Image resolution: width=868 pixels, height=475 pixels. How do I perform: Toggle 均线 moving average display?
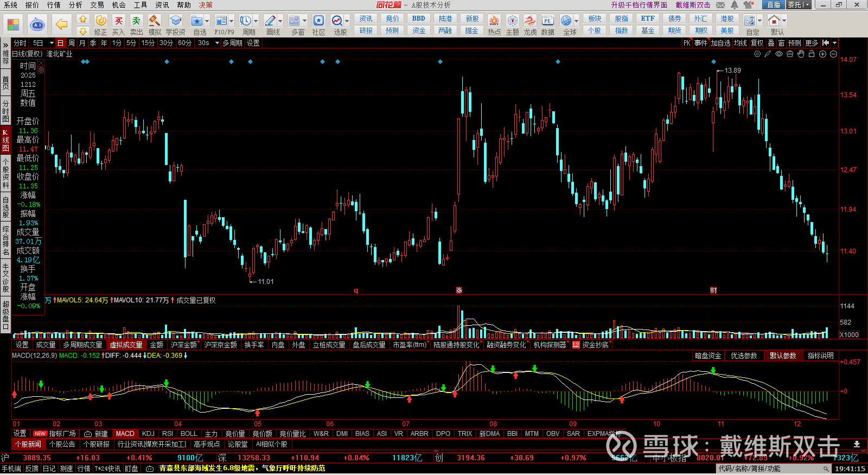click(x=740, y=43)
